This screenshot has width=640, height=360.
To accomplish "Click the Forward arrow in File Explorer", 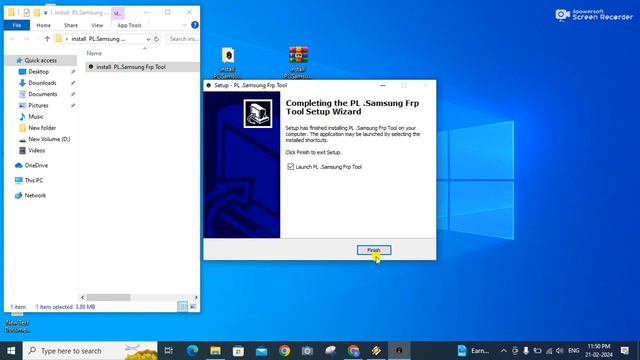I will coord(27,39).
